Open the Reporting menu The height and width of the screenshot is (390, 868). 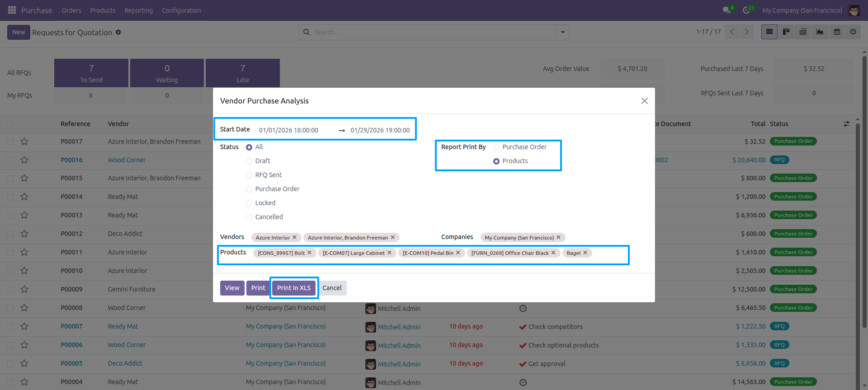click(x=138, y=10)
